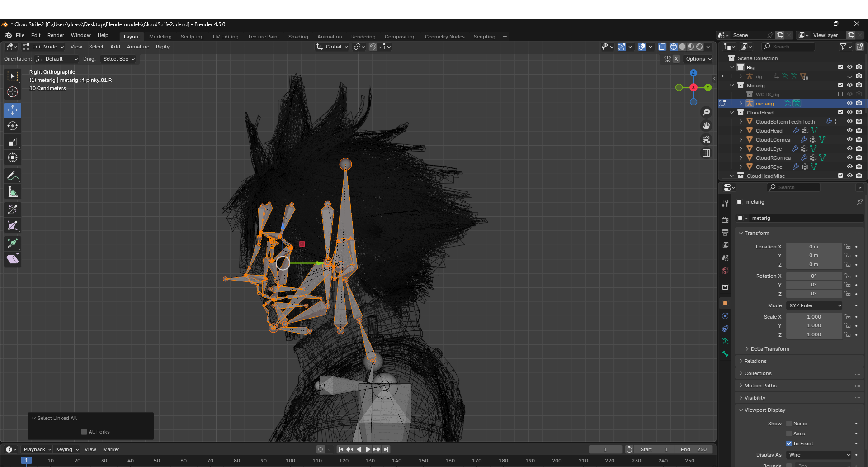Open the Global transform orientation dropdown
Screen dimensions: 868x467
[333, 47]
